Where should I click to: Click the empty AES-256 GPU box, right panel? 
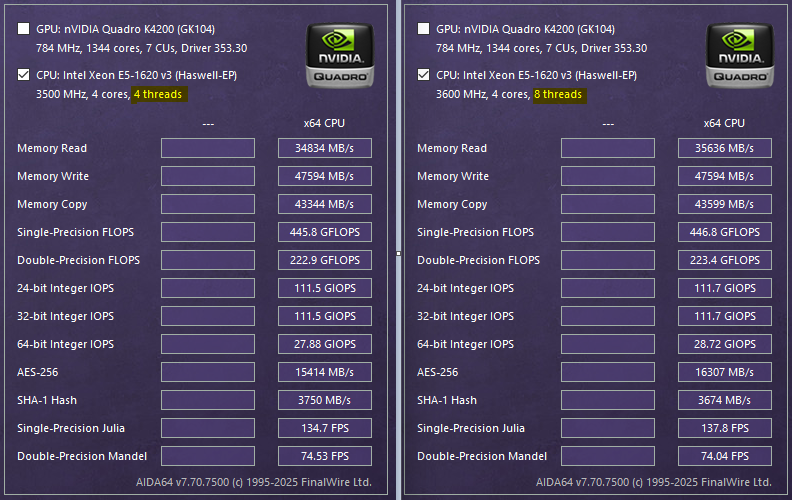tap(608, 372)
